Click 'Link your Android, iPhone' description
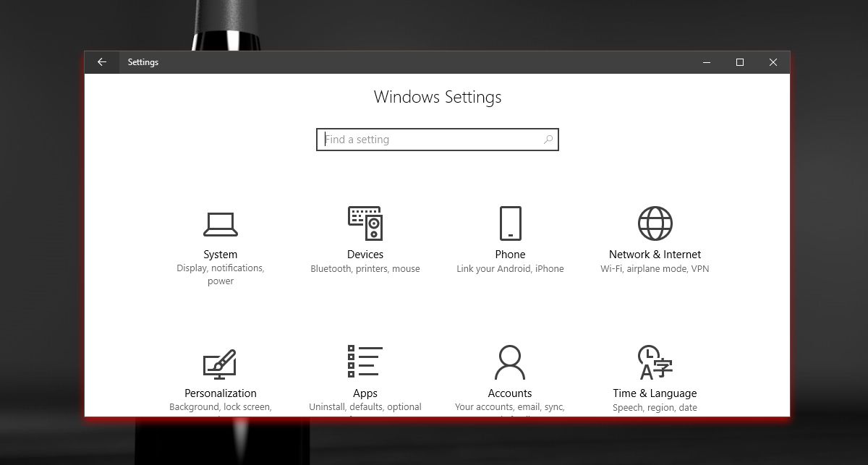Screen dimensions: 868x465 coord(510,269)
